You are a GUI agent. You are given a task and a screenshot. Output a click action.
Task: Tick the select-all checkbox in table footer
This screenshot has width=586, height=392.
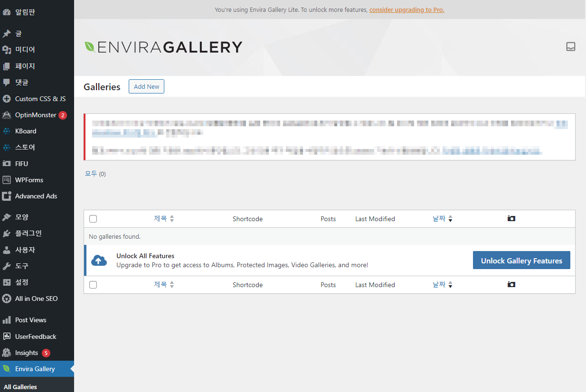coord(93,285)
